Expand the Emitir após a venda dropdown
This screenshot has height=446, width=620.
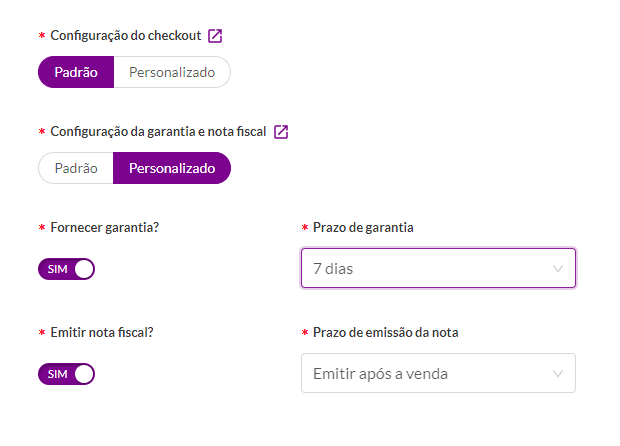tap(438, 373)
